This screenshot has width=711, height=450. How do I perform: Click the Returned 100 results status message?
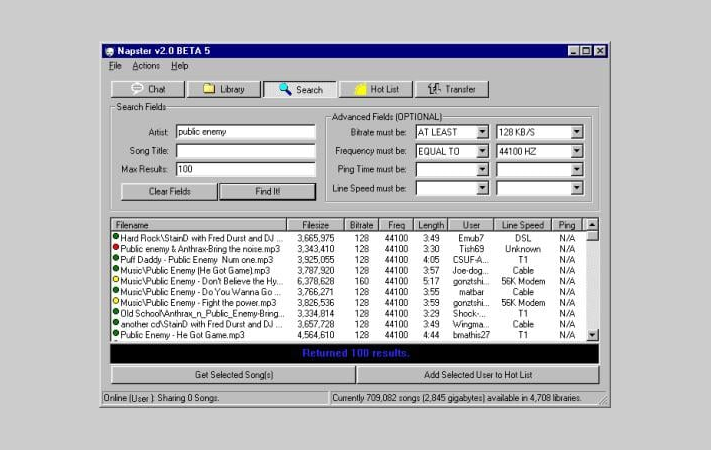[x=356, y=353]
